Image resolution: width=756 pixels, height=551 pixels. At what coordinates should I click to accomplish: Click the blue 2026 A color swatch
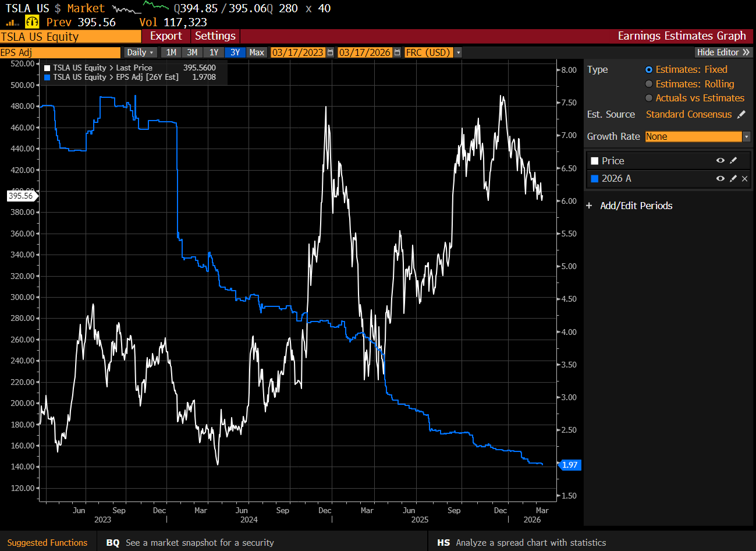594,178
